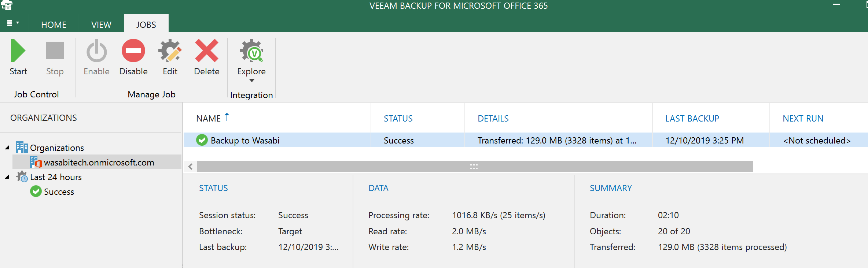
Task: Open the Explore integration tool
Action: (x=251, y=57)
